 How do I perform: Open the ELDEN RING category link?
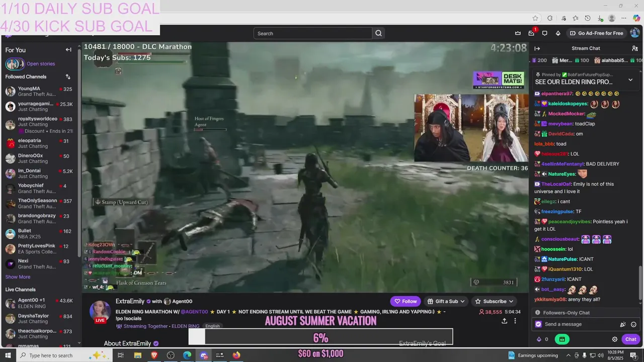[186, 326]
